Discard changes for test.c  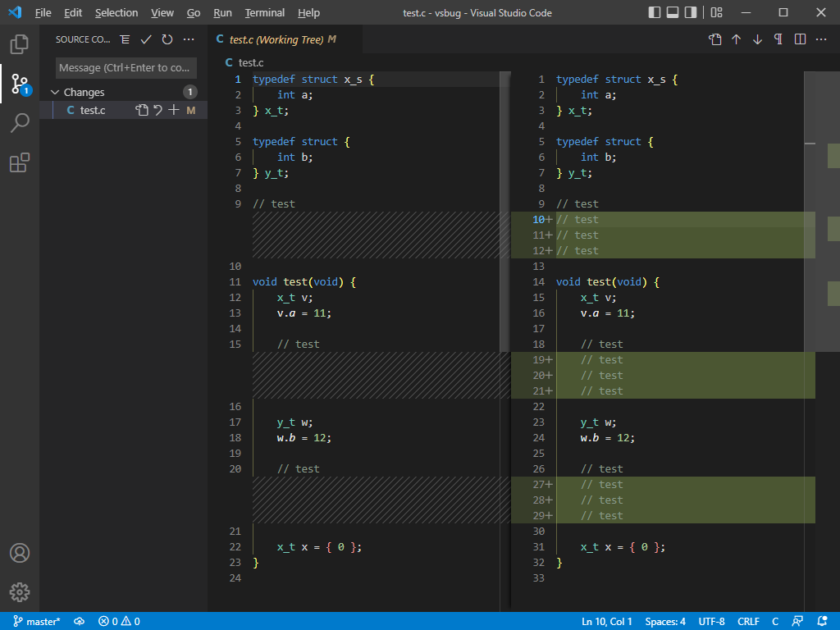coord(158,111)
